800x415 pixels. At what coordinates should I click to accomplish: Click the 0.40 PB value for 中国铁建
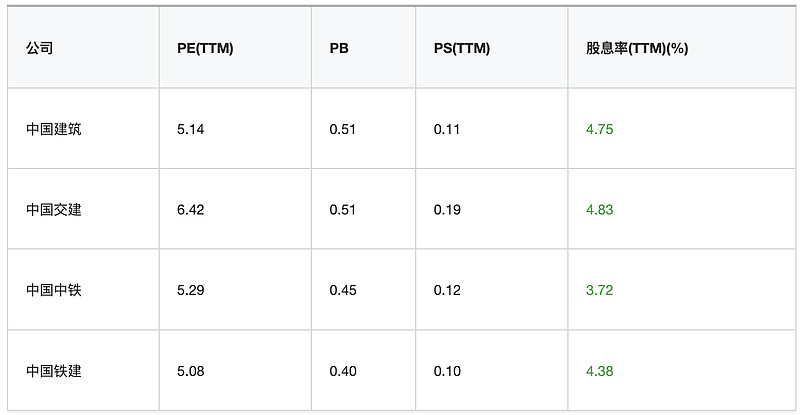click(343, 371)
